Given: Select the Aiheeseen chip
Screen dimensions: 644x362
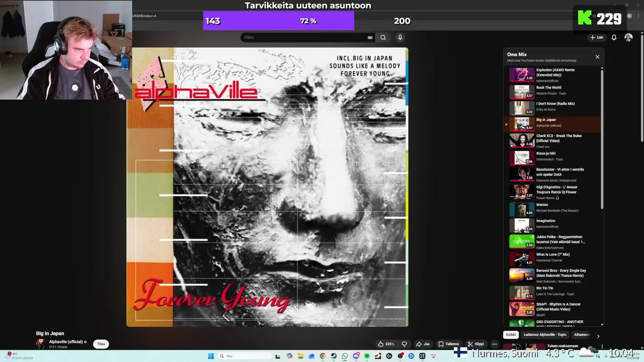Looking at the screenshot, I should pos(582,335).
